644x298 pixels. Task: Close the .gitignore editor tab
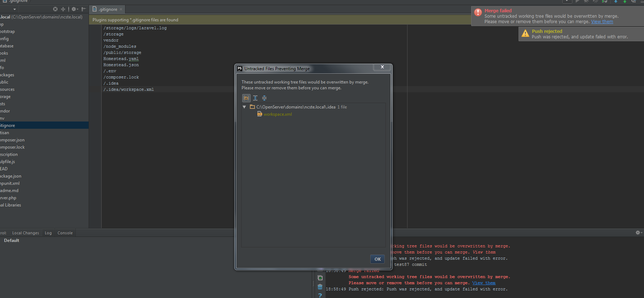(x=121, y=9)
